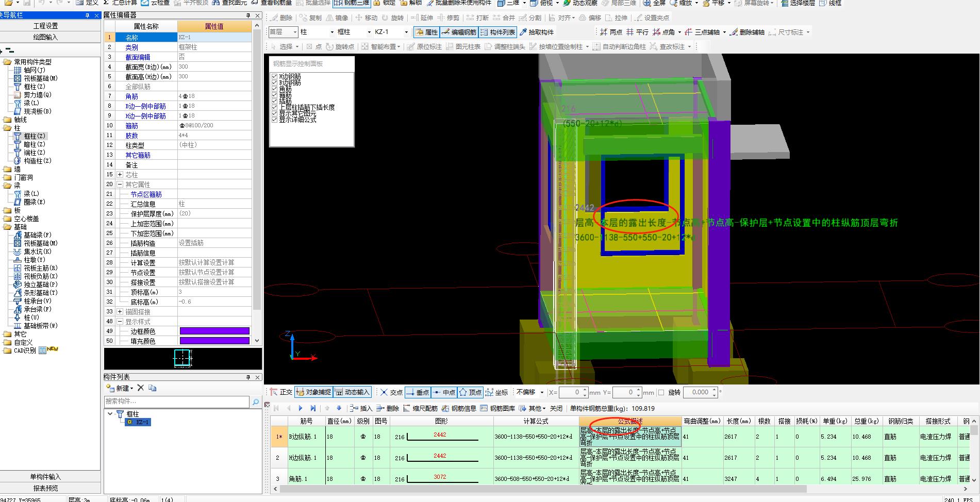Screen dimensions: 980x502
Task: Toggle the 箍筋 display checkbox
Action: point(274,95)
